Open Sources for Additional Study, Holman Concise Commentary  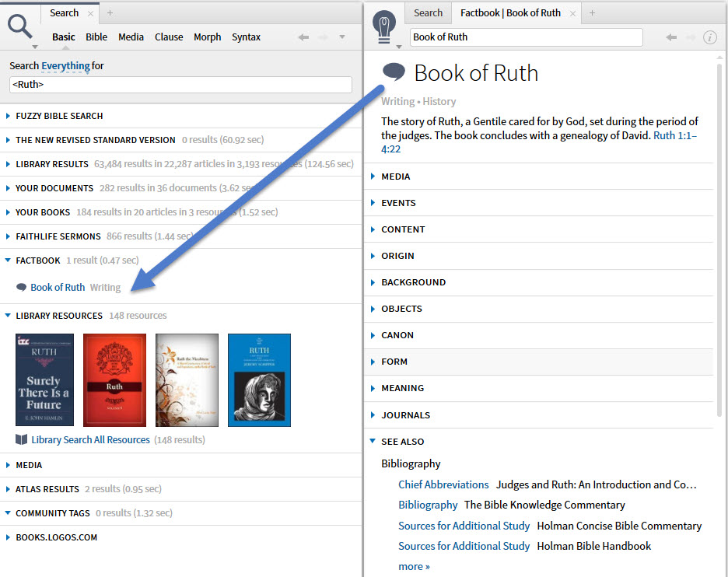(464, 526)
